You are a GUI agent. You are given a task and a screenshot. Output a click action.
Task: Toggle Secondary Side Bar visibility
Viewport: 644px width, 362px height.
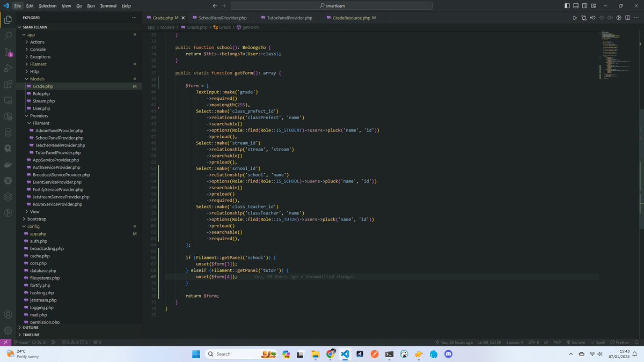[584, 5]
